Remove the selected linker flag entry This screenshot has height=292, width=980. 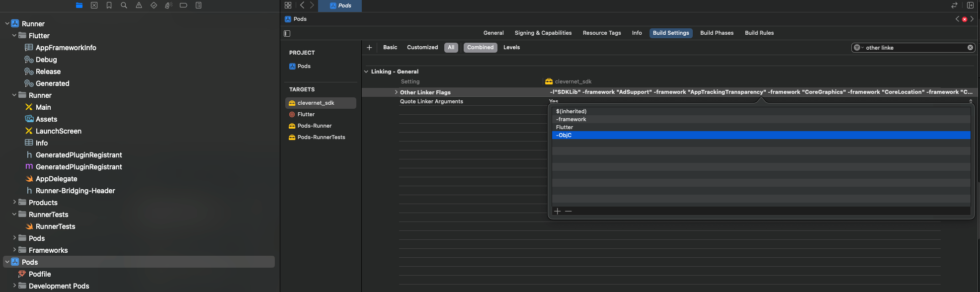pos(569,211)
